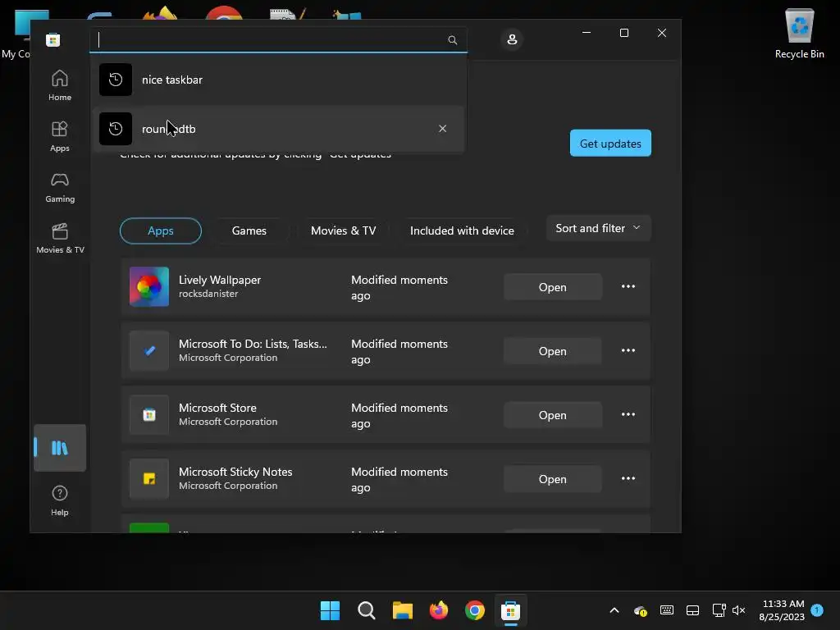The width and height of the screenshot is (840, 630).
Task: Click the Microsoft Store logo icon
Action: (53, 39)
